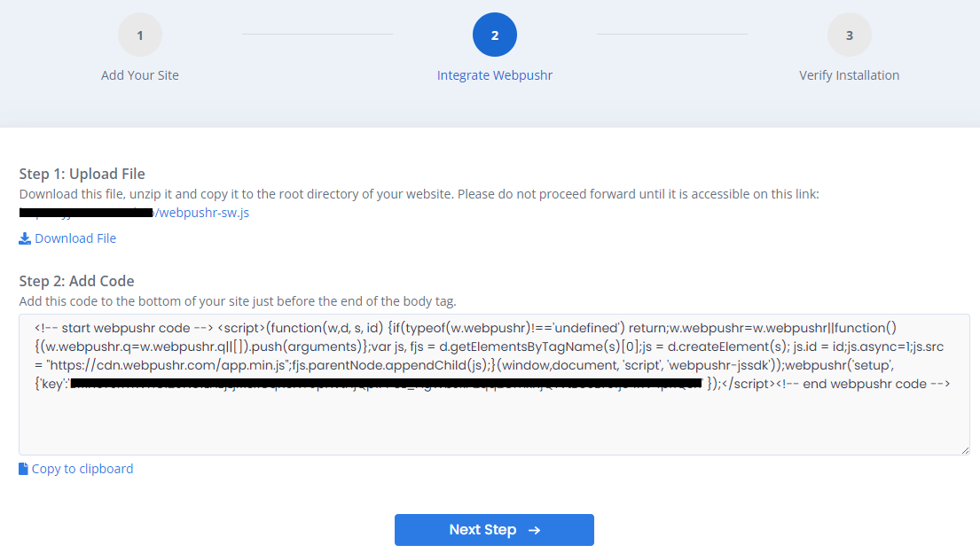Click the progress line between steps 2 and 3
Viewport: 980px width, 553px height.
point(672,35)
